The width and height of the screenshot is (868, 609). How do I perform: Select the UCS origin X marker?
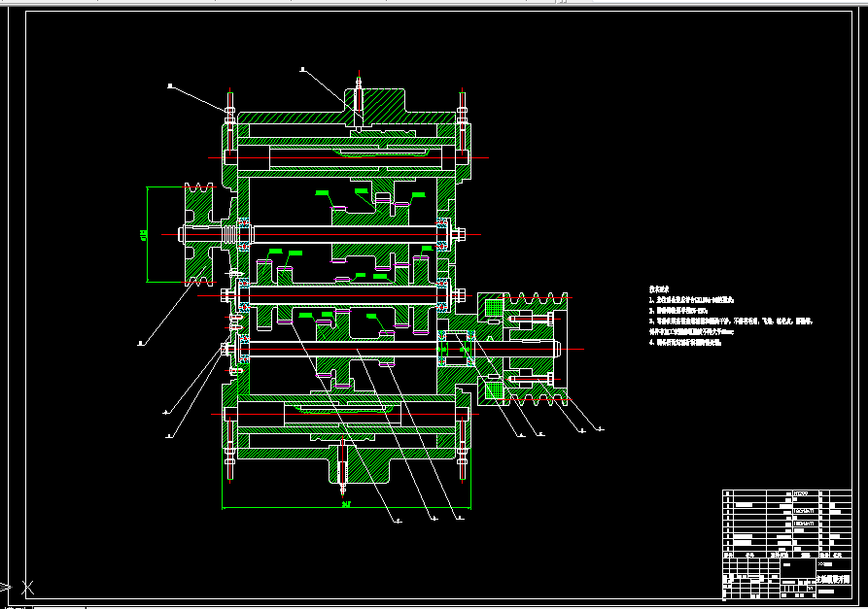click(x=27, y=588)
